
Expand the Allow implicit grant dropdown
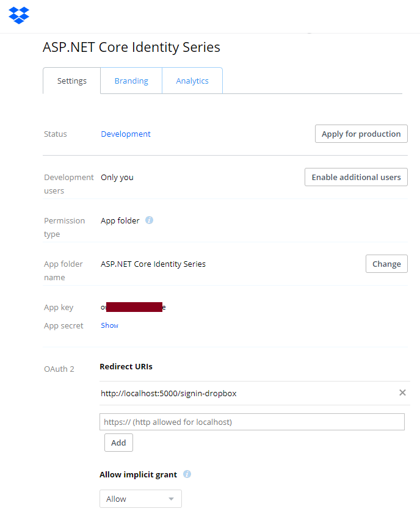140,499
